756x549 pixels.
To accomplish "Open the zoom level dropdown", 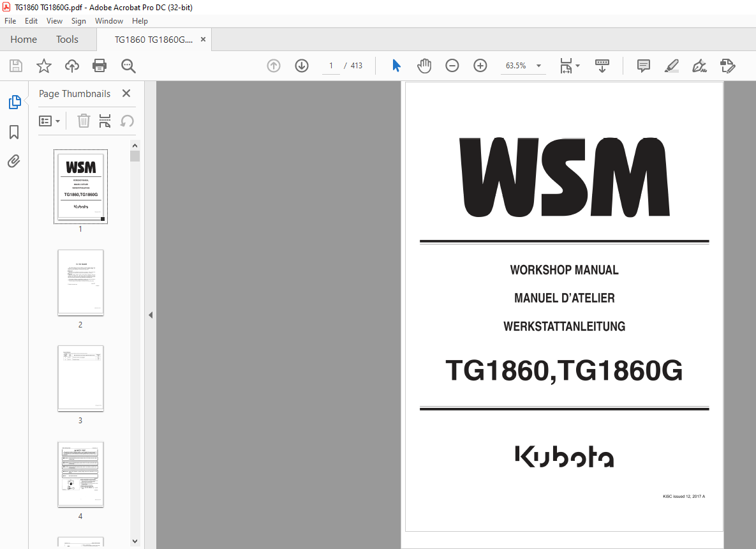I will 538,66.
